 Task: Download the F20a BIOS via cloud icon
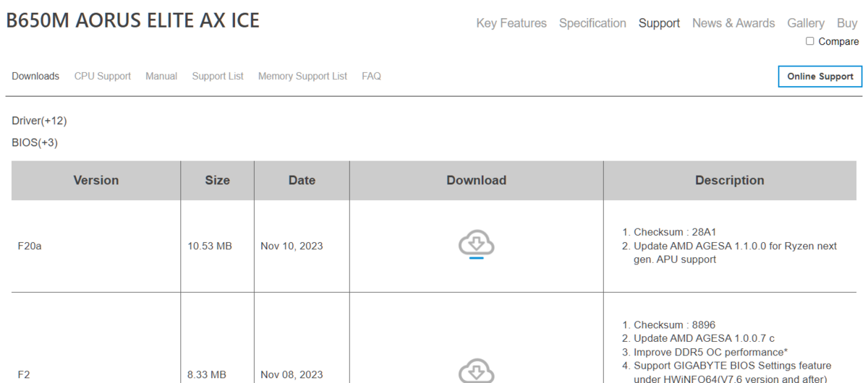tap(476, 245)
